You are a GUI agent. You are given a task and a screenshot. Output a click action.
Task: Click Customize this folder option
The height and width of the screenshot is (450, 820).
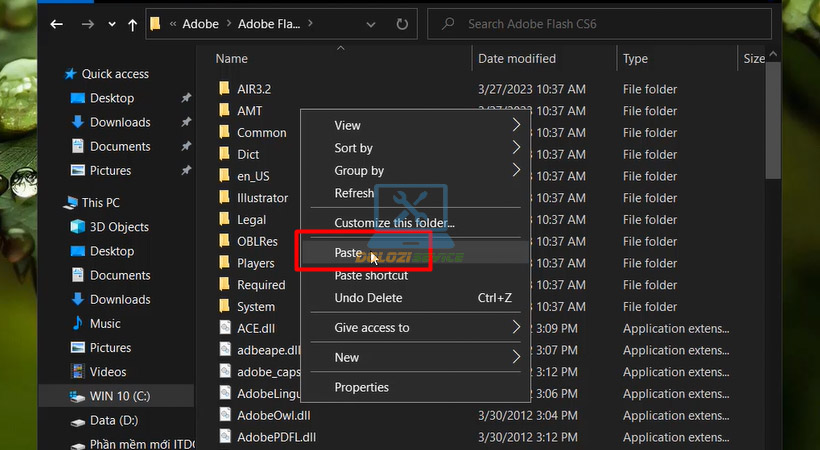click(x=394, y=223)
